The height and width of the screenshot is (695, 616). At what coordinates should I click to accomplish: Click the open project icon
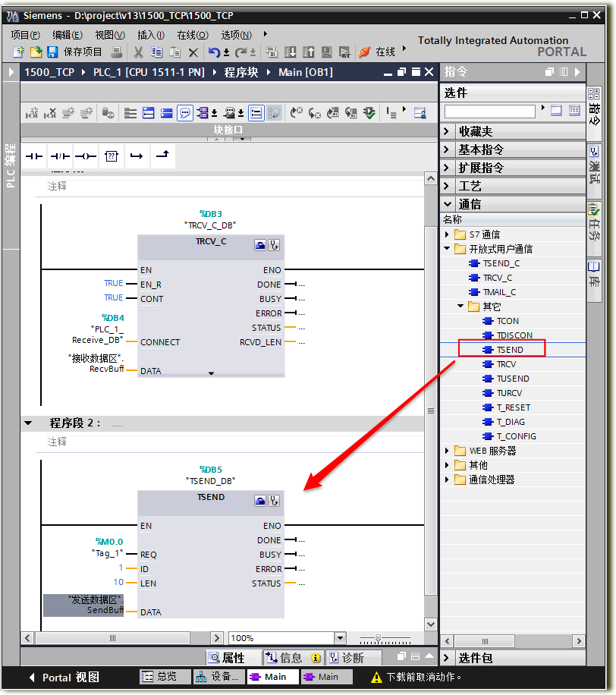point(36,52)
